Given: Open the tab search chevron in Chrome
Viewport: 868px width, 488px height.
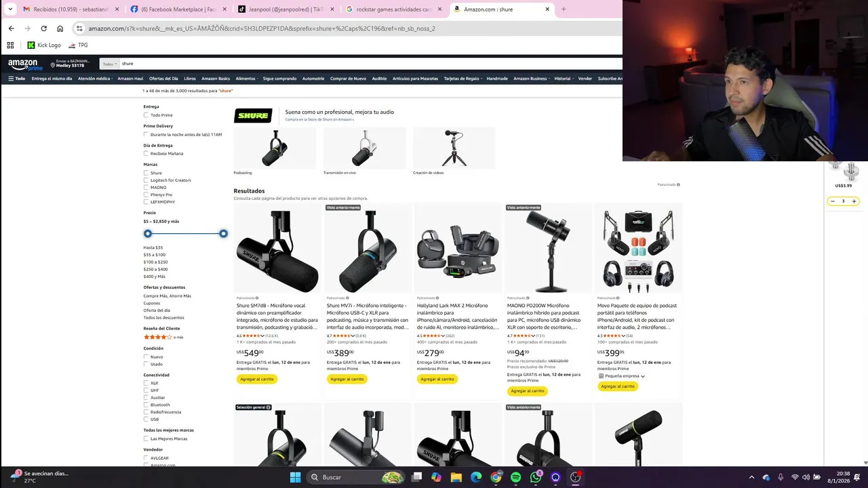Looking at the screenshot, I should coord(10,9).
